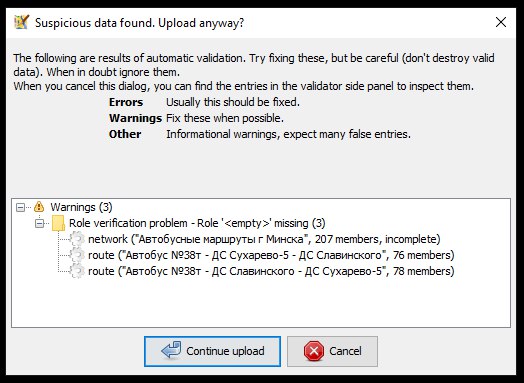Collapse the Warnings (3) tree node
Viewport: 524px width, 383px height.
point(20,208)
